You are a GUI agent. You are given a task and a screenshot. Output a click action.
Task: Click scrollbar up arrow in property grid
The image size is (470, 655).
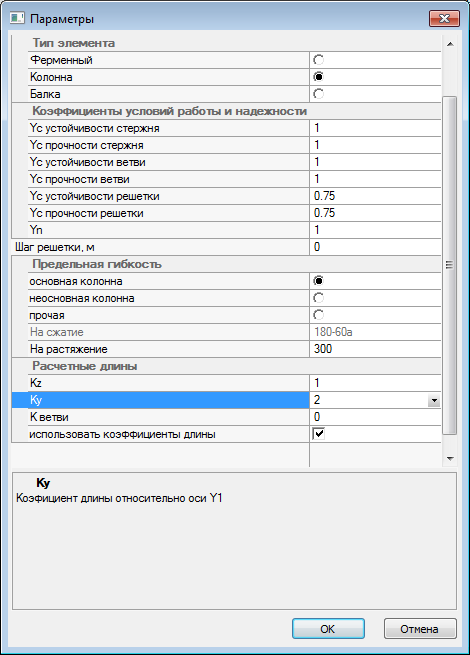[450, 44]
